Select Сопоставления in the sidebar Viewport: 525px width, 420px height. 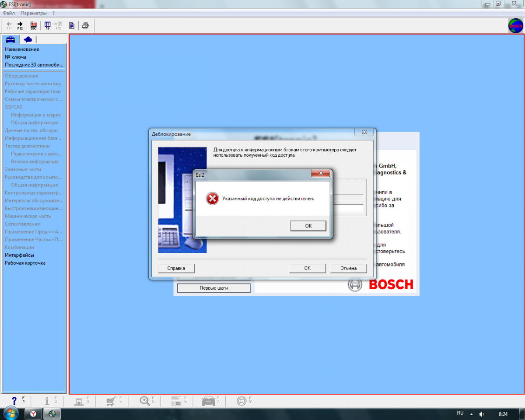point(22,224)
